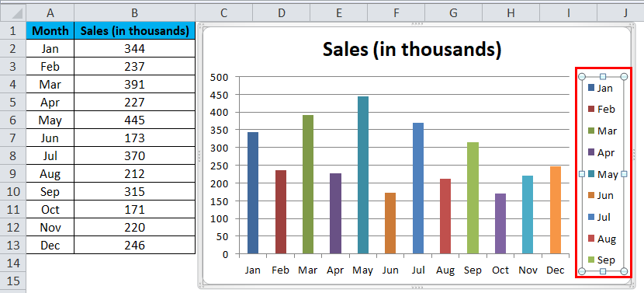Click the Feb bar in the chart
Viewport: 644px width, 293px height.
click(x=281, y=212)
